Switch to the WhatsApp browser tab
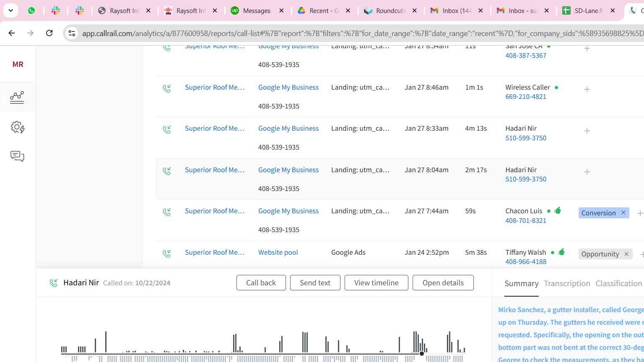This screenshot has height=362, width=644. (31, 10)
